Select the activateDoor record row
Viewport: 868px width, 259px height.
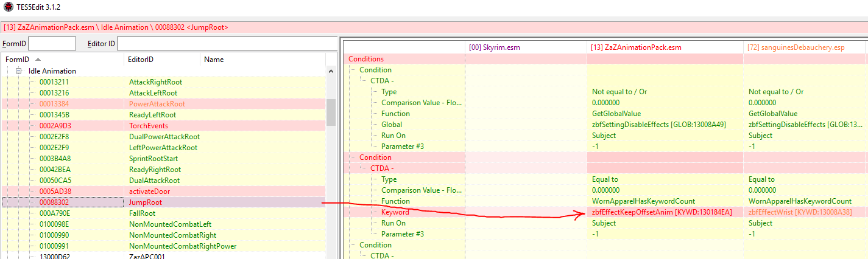(x=148, y=192)
